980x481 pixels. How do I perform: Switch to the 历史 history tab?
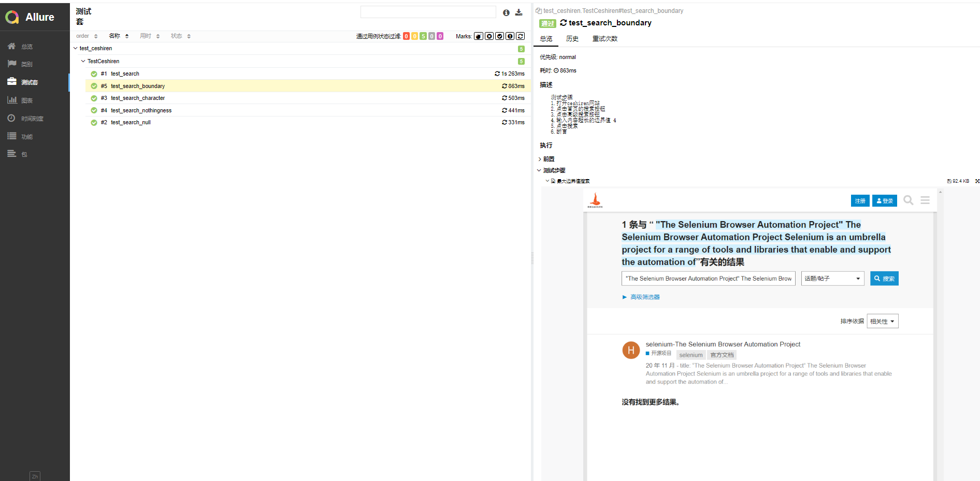tap(572, 39)
